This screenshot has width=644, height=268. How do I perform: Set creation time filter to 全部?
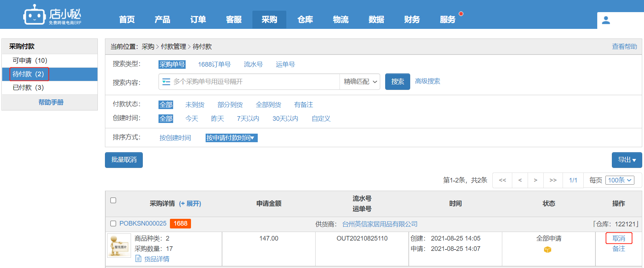click(166, 119)
